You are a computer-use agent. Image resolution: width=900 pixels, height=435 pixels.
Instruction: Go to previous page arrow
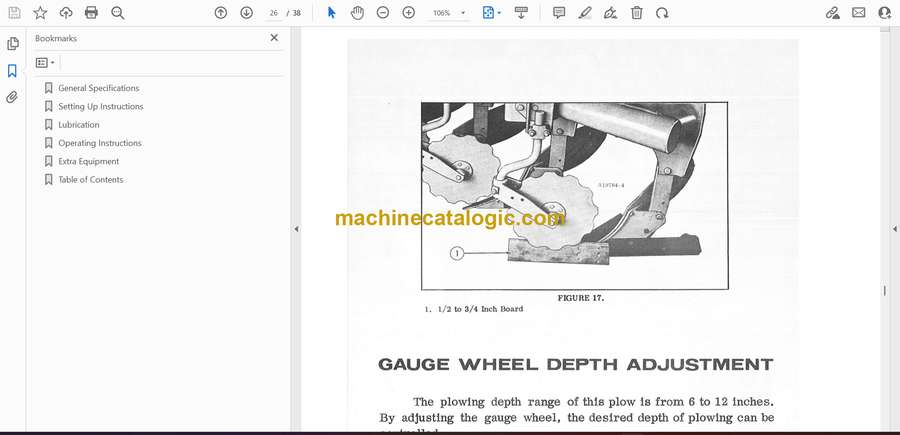tap(221, 13)
